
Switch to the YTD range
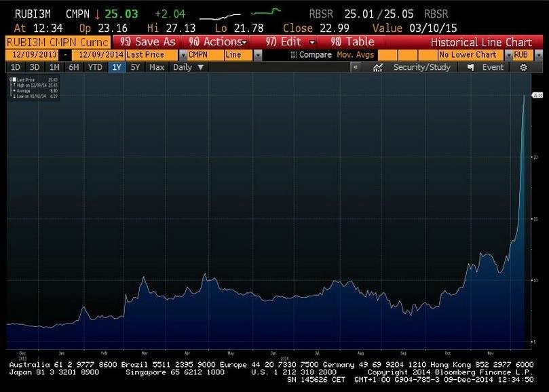(95, 67)
